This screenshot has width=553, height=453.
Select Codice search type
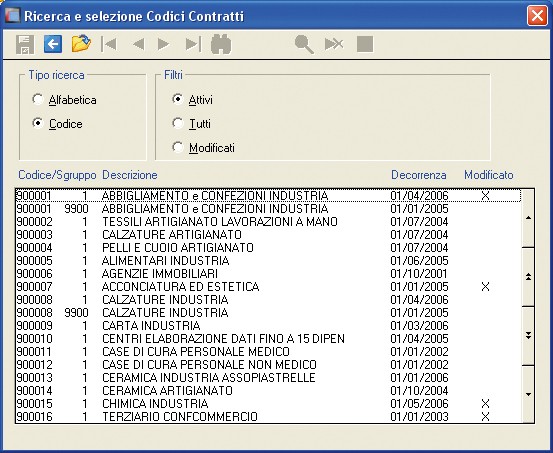57,124
